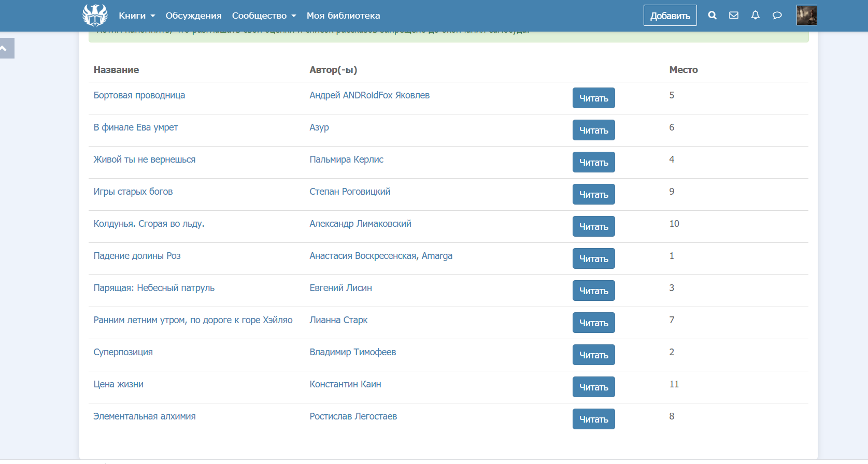This screenshot has width=868, height=464.
Task: Open author Пальмира Керлис profile
Action: click(x=346, y=160)
